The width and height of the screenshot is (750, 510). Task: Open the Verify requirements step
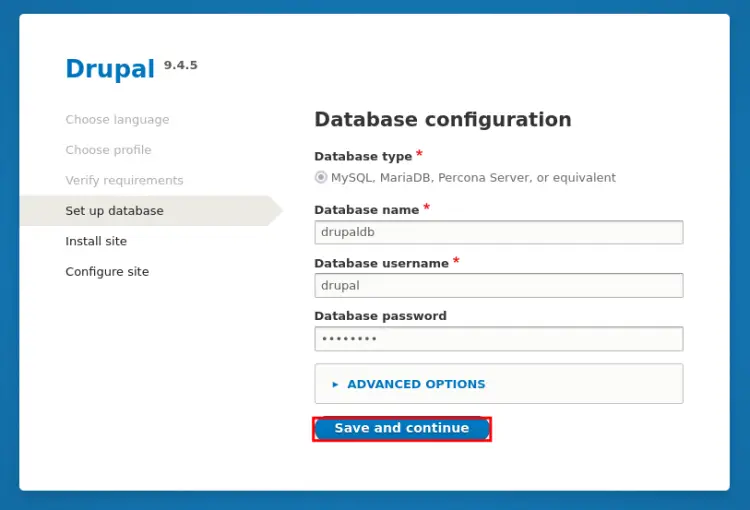coord(124,181)
